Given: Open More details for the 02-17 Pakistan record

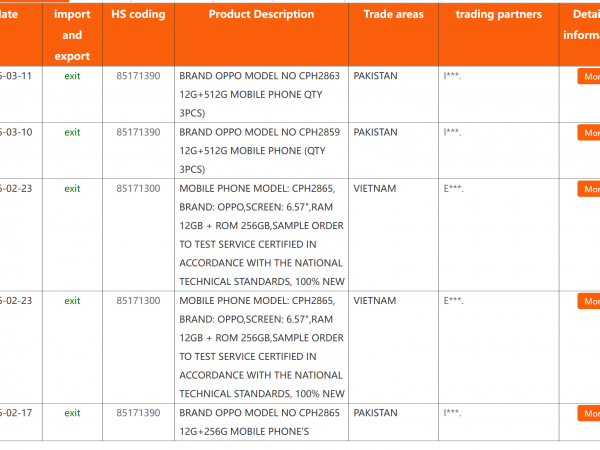Looking at the screenshot, I should pyautogui.click(x=589, y=413).
